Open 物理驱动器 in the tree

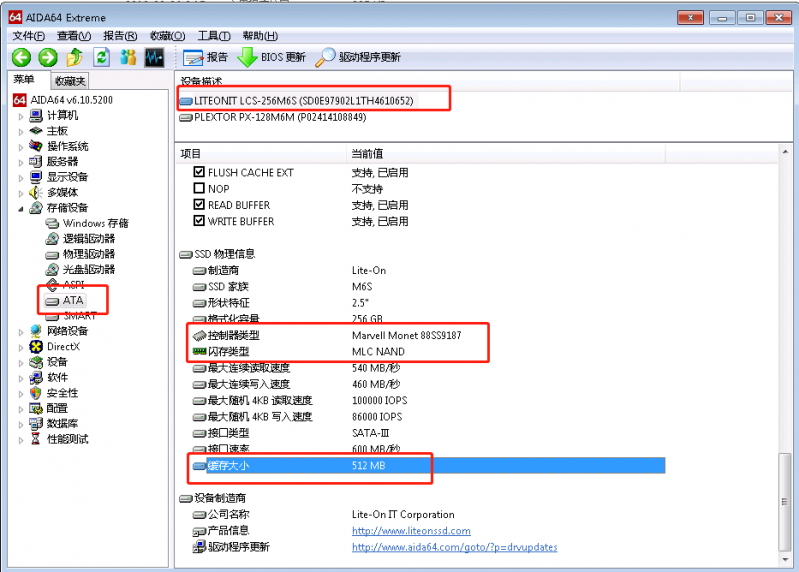[81, 254]
